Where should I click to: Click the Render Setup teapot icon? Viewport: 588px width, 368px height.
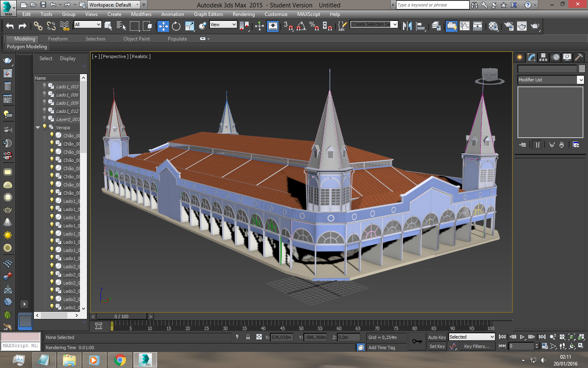509,26
